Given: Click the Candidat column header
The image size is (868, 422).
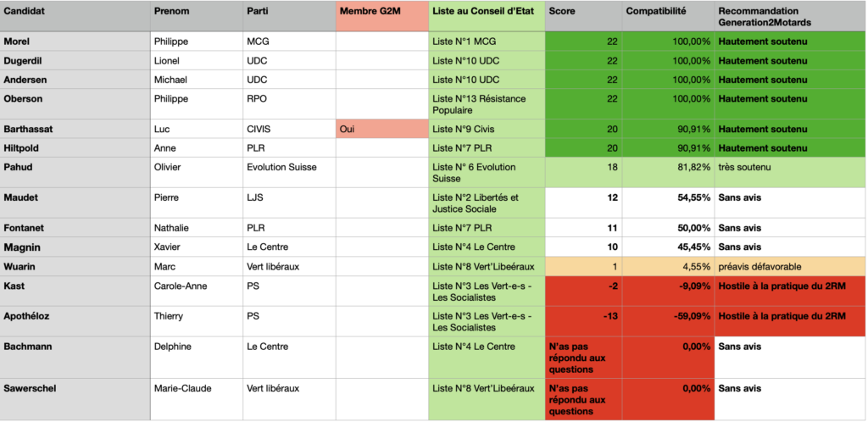Looking at the screenshot, I should pyautogui.click(x=25, y=11).
